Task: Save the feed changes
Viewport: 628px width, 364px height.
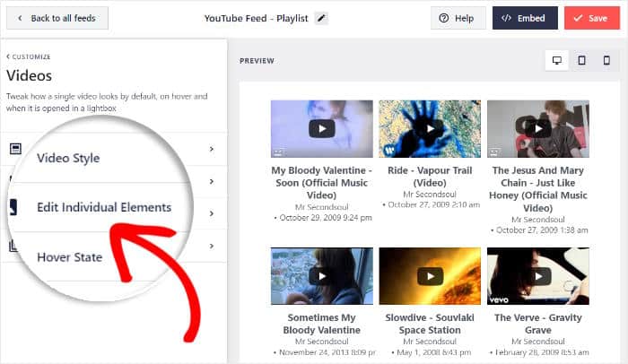Action: pyautogui.click(x=590, y=18)
